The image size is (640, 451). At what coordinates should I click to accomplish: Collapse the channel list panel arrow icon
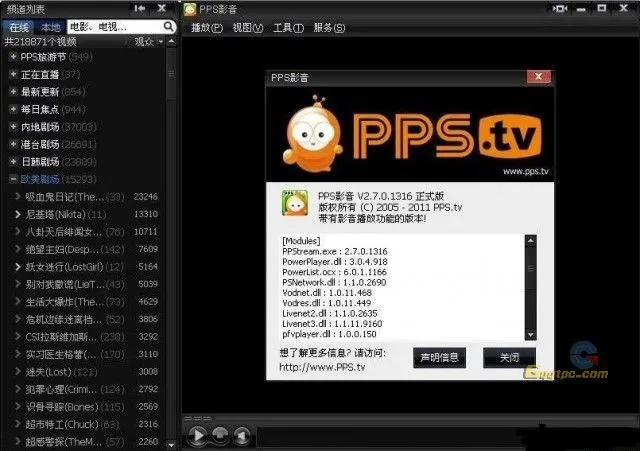pyautogui.click(x=140, y=8)
